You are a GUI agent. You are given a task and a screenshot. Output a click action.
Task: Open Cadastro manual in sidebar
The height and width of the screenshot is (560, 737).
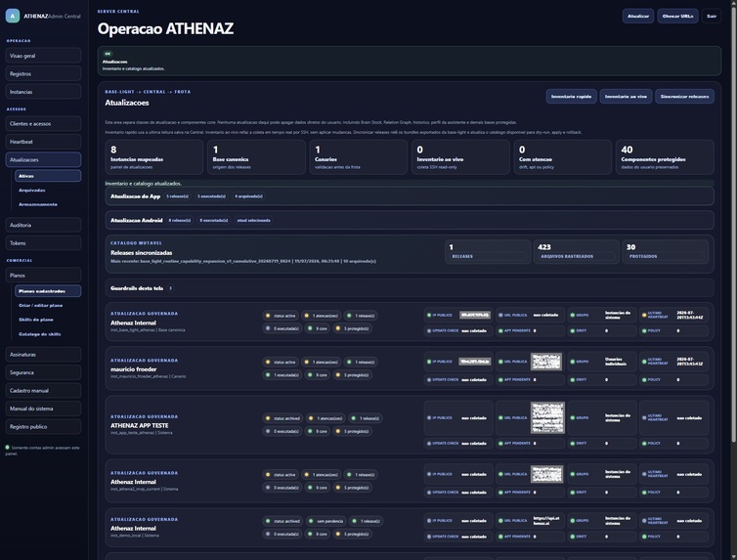click(43, 390)
